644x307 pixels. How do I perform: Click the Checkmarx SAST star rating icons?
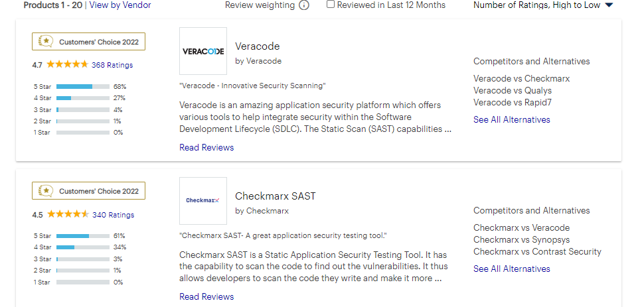tap(68, 214)
